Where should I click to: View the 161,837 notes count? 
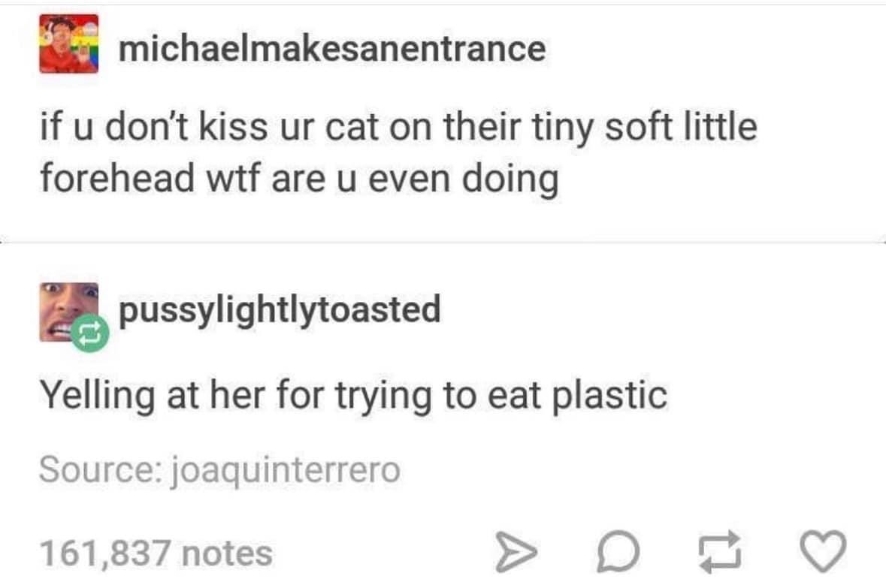[x=156, y=553]
